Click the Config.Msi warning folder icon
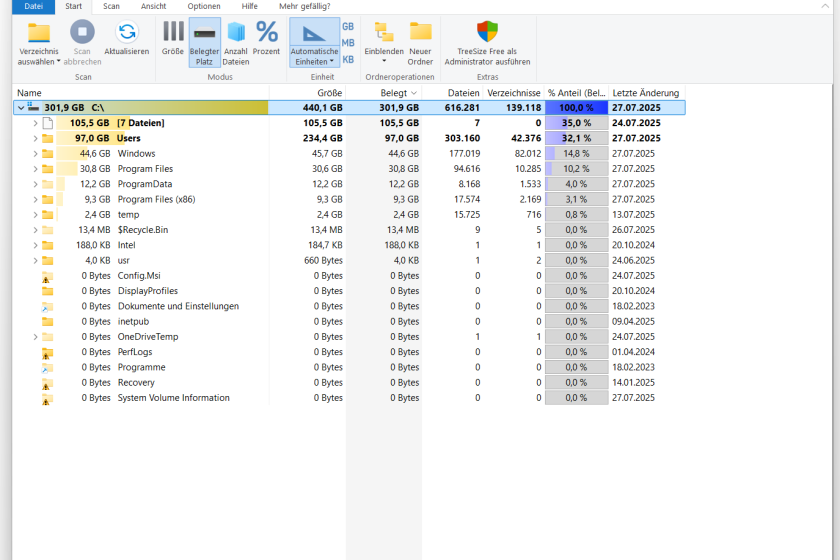Viewport: 840px width, 560px height. [47, 277]
